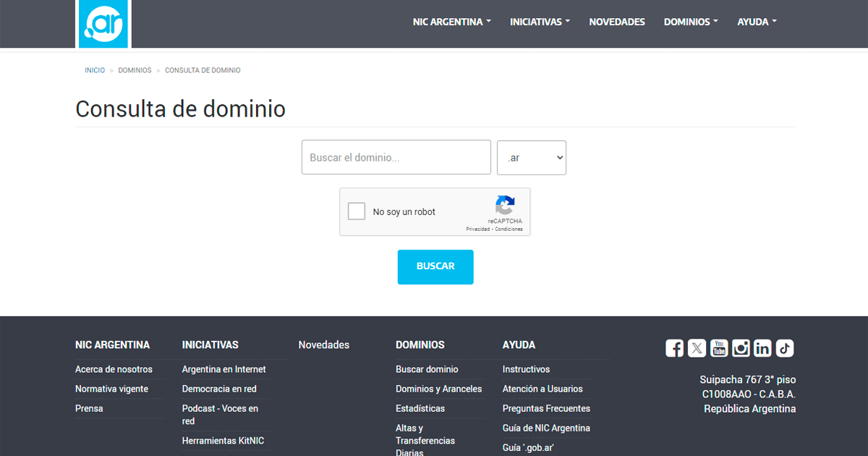The height and width of the screenshot is (456, 868).
Task: Expand the DOMINIOS navigation dropdown
Action: (x=691, y=22)
